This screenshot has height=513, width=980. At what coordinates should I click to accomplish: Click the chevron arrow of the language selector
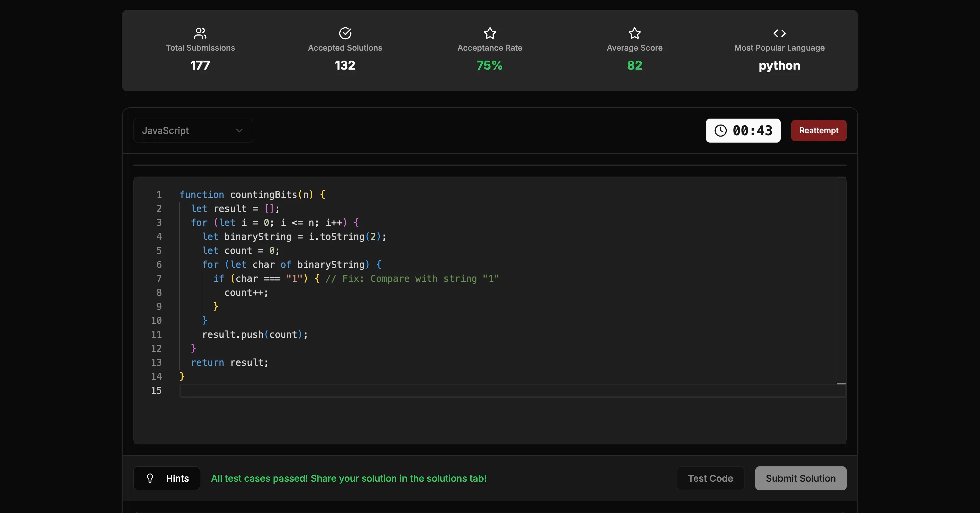239,131
